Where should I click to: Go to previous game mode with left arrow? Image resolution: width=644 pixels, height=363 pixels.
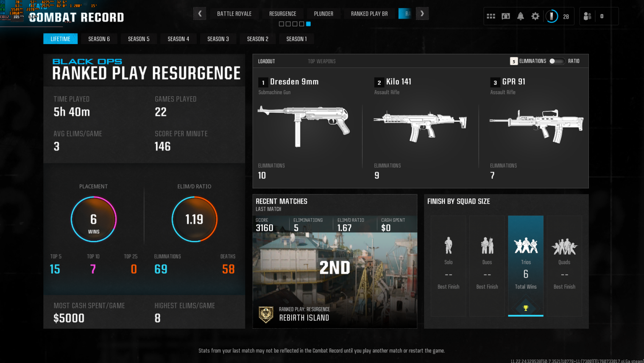(200, 14)
